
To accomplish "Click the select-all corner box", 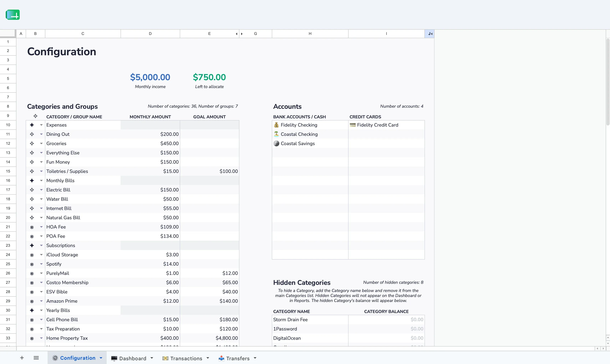I will point(8,34).
